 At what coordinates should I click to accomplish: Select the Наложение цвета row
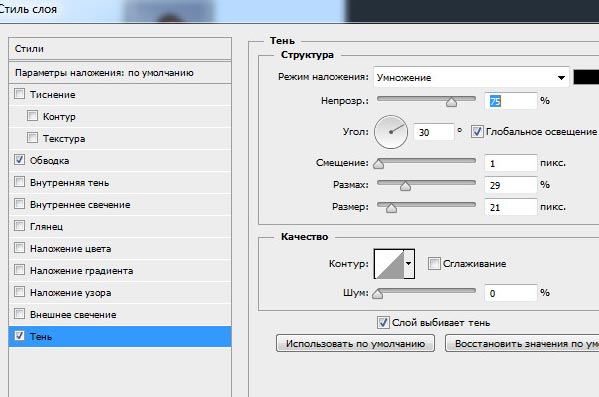[x=120, y=249]
